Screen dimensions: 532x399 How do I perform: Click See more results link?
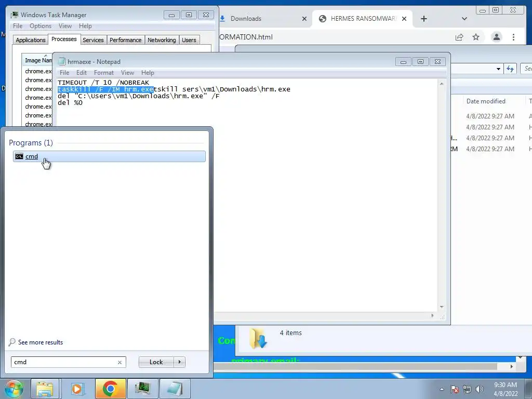pyautogui.click(x=41, y=342)
